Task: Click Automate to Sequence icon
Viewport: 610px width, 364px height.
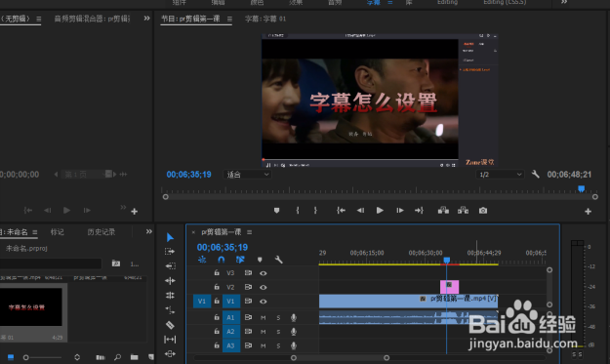Action: 101,357
